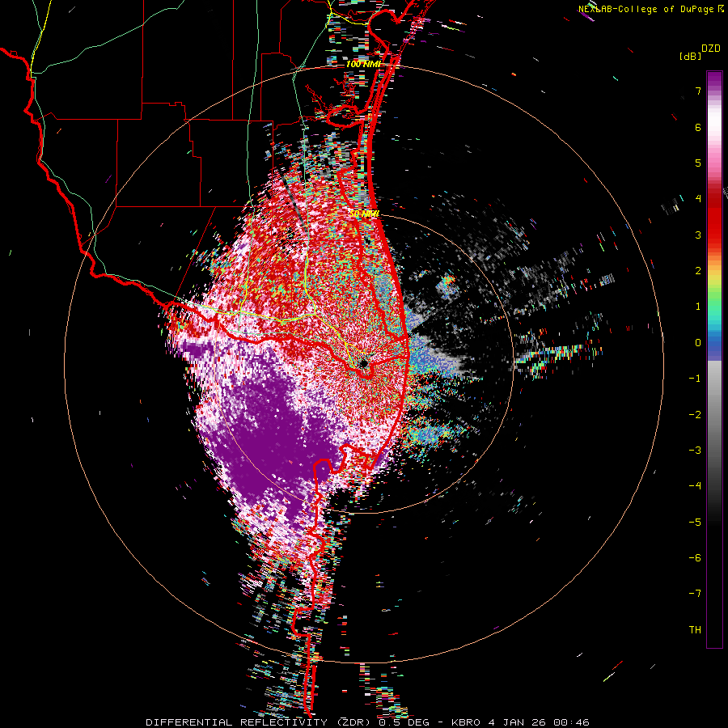The height and width of the screenshot is (728, 728).
Task: Click the scale value -6
Action: click(695, 557)
